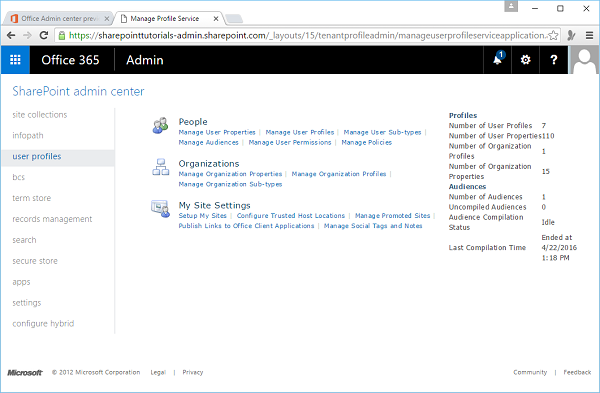The image size is (600, 393).
Task: Click the help question mark icon
Action: (x=553, y=60)
